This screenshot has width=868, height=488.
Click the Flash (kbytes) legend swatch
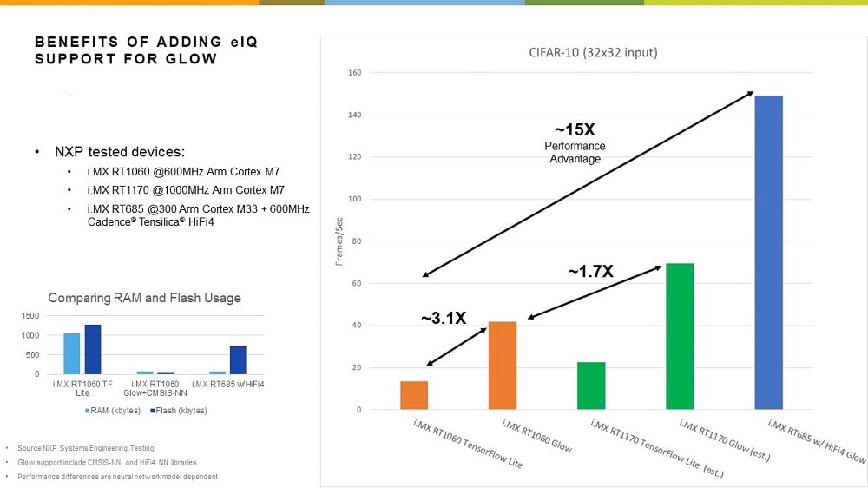click(154, 410)
